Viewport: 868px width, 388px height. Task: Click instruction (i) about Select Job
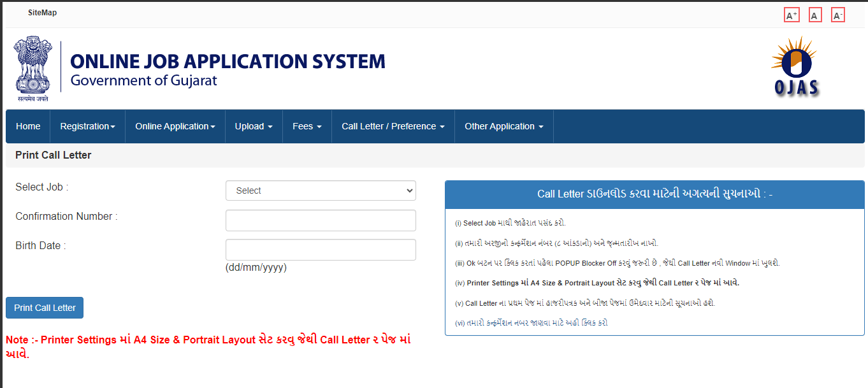point(510,223)
